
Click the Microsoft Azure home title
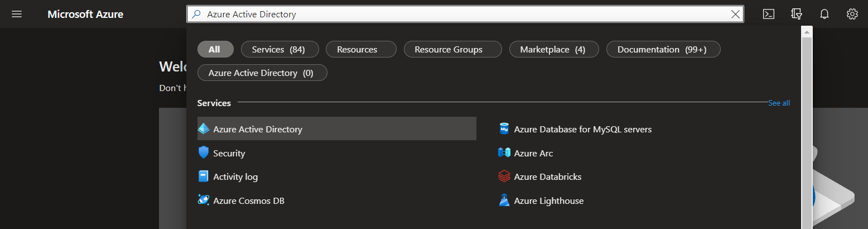click(85, 14)
